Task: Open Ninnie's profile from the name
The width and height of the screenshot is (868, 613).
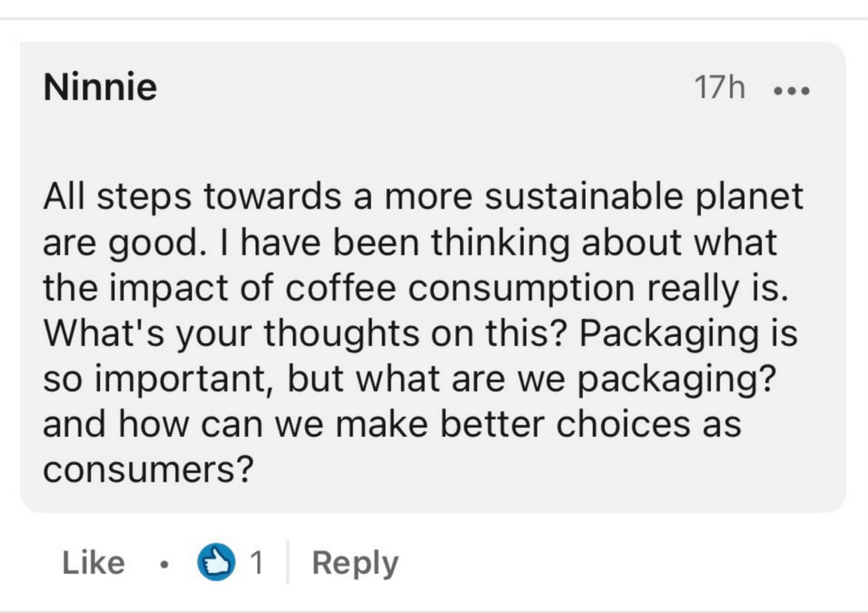Action: click(x=100, y=87)
